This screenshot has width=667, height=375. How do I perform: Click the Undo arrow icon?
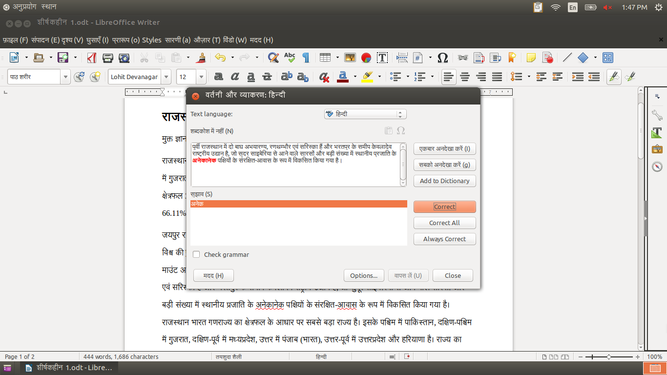(220, 57)
